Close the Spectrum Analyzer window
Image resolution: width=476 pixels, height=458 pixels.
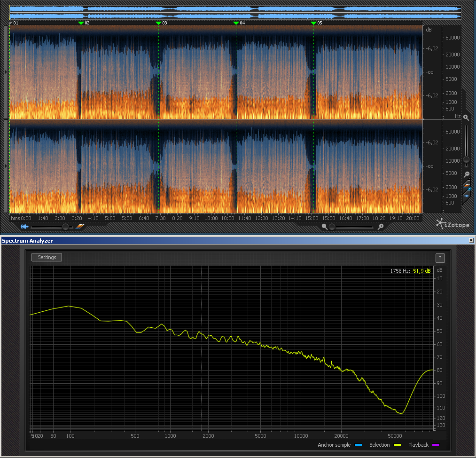(x=471, y=240)
